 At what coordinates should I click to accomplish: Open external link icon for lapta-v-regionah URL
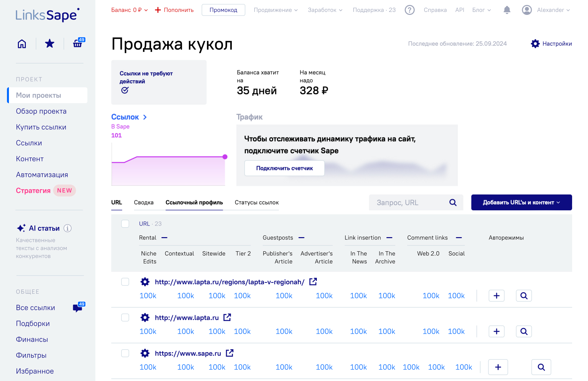[313, 281]
